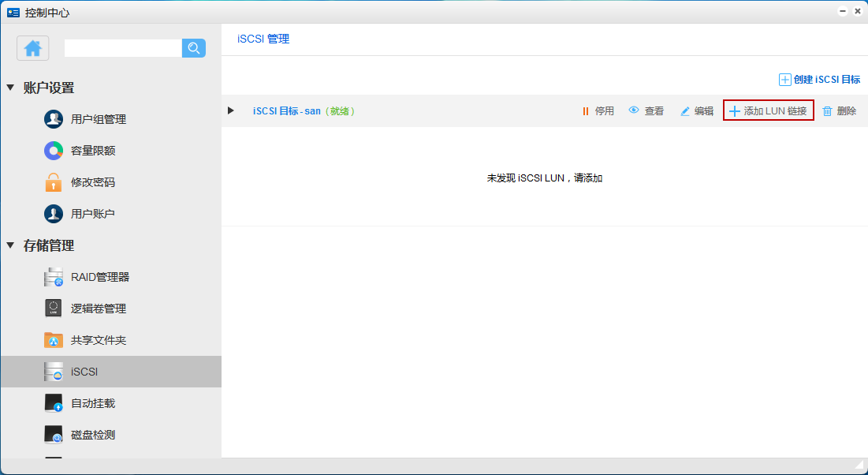
Task: Open 容量限额 icon
Action: coord(54,151)
